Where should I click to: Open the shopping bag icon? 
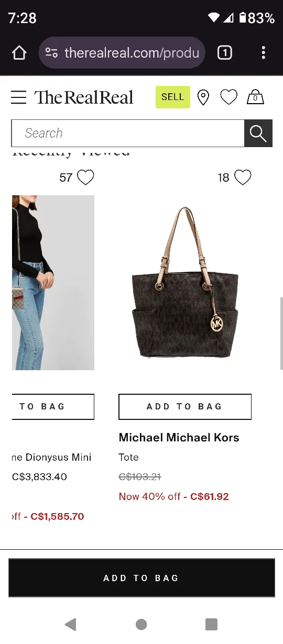click(x=255, y=97)
